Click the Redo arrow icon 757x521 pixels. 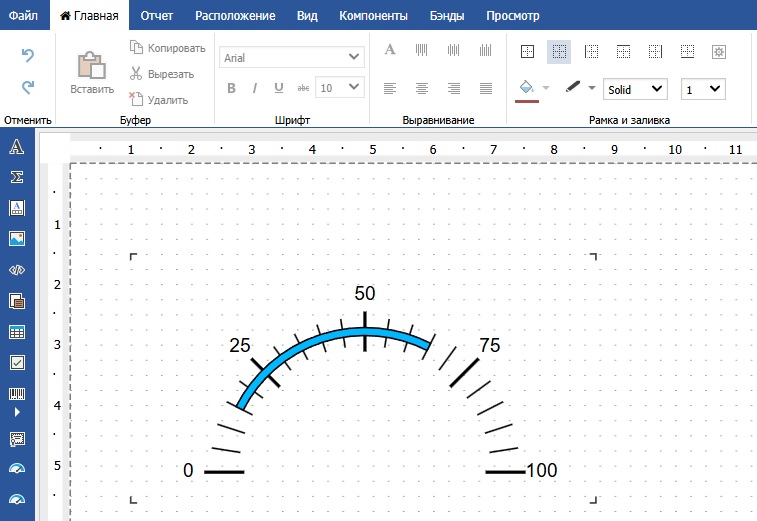pos(28,87)
